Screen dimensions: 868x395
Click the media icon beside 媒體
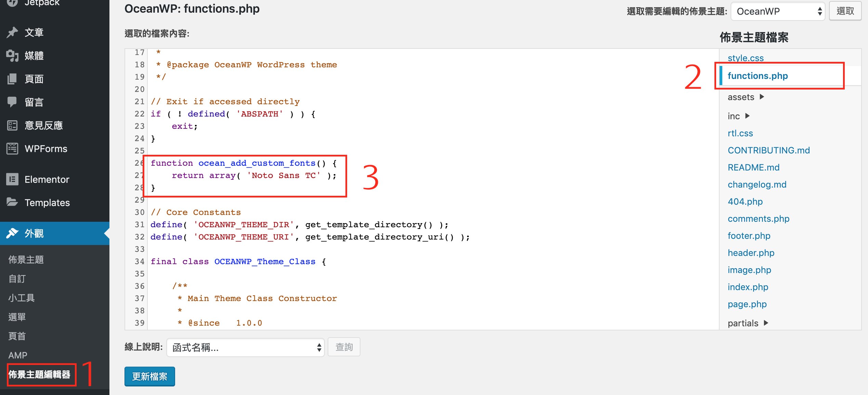pyautogui.click(x=12, y=56)
